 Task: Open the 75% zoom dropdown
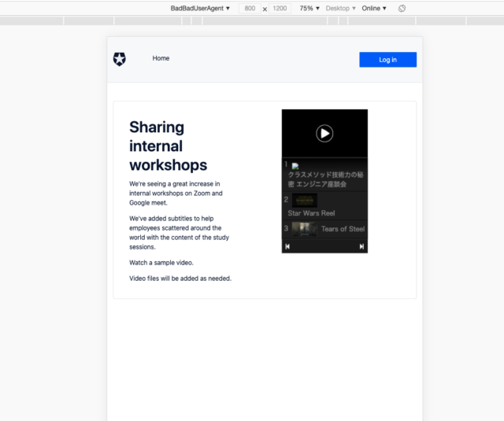coord(309,9)
